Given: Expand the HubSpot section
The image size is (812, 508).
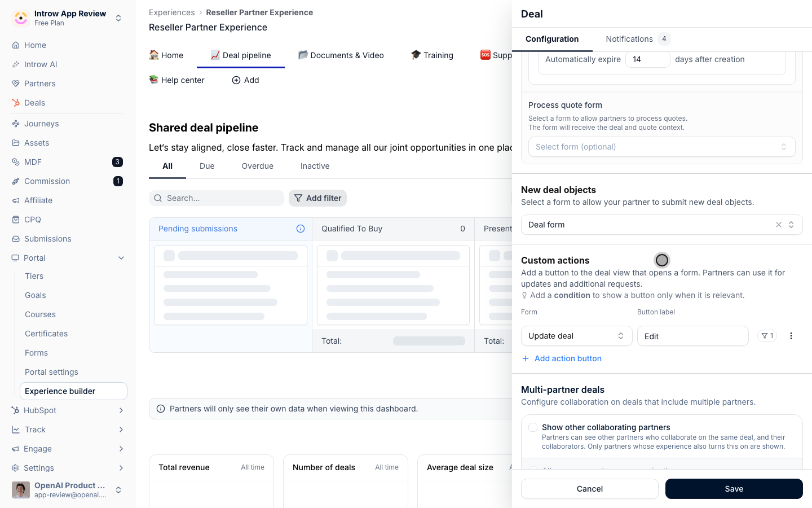Looking at the screenshot, I should click(x=121, y=410).
